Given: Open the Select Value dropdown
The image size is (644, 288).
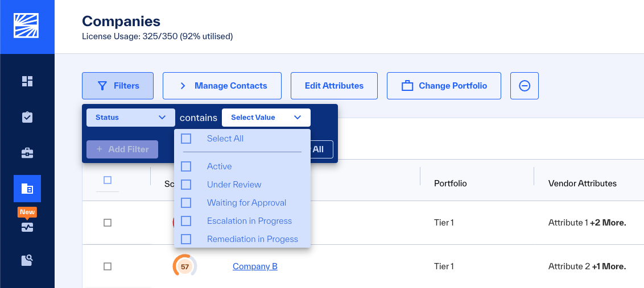Looking at the screenshot, I should point(266,118).
